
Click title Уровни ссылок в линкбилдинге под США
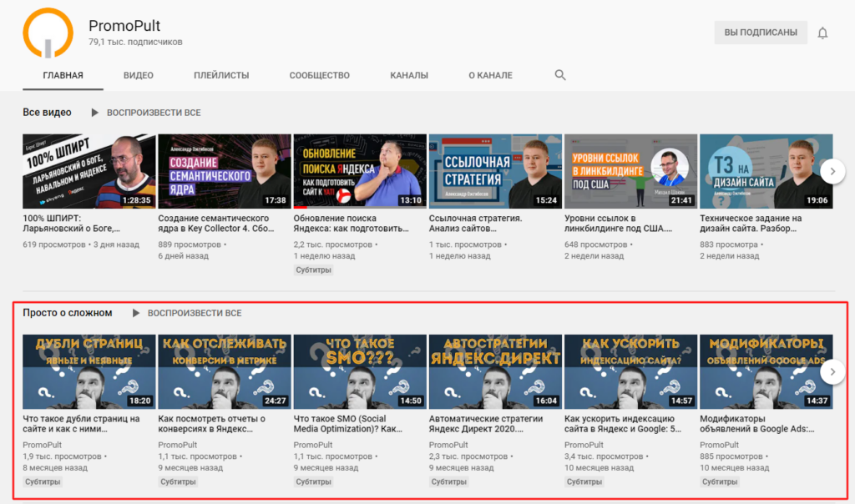pyautogui.click(x=619, y=224)
